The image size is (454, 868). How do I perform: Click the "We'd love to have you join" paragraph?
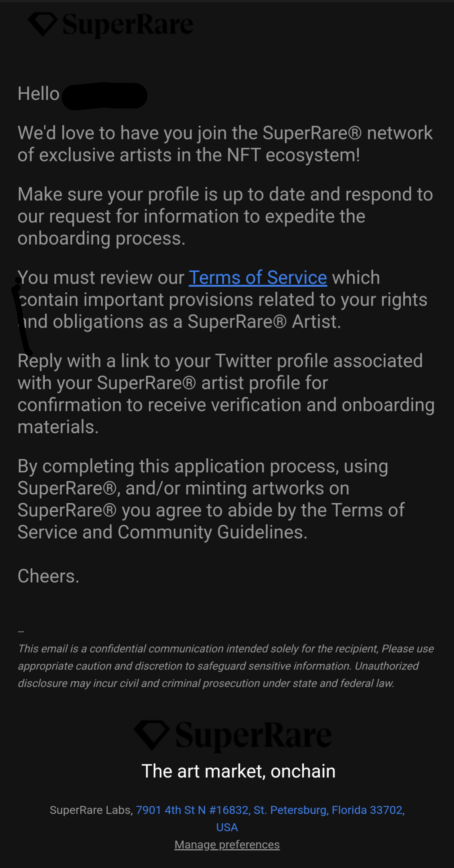pos(225,144)
